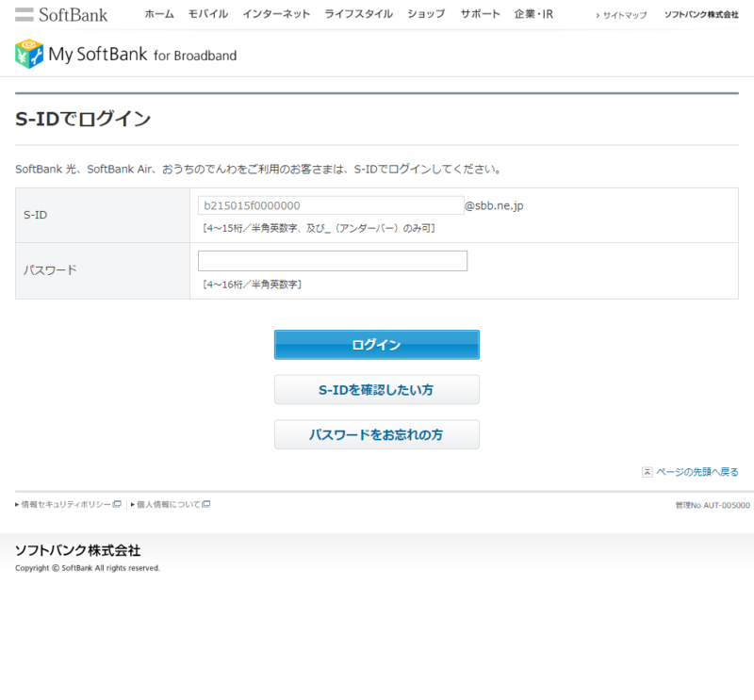Click the My SoftBank for Broadband title

tap(143, 55)
